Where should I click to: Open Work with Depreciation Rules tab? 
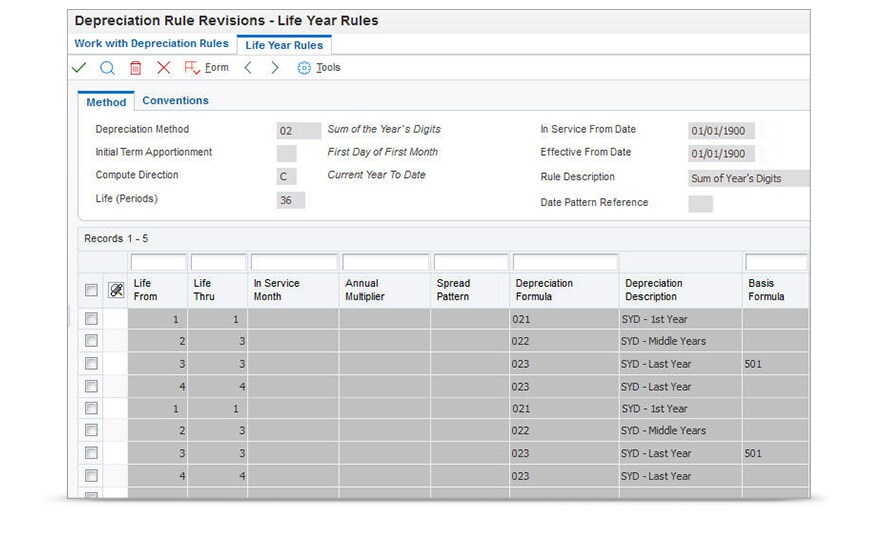pos(151,44)
